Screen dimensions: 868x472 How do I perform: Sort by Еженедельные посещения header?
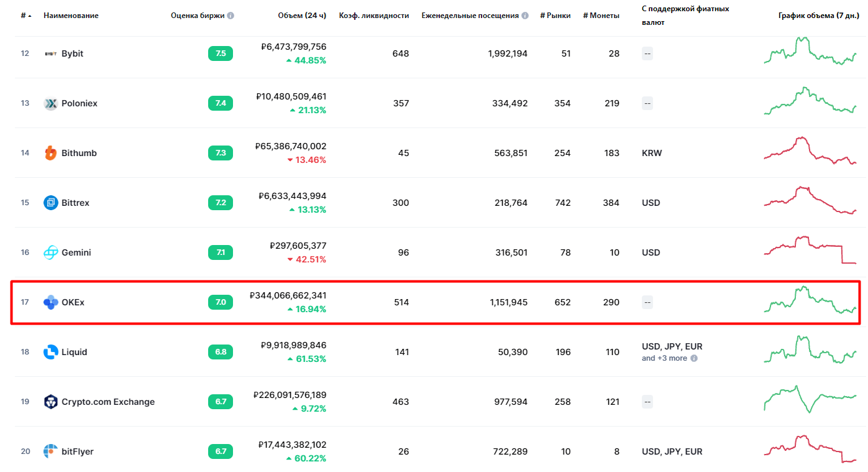[470, 16]
